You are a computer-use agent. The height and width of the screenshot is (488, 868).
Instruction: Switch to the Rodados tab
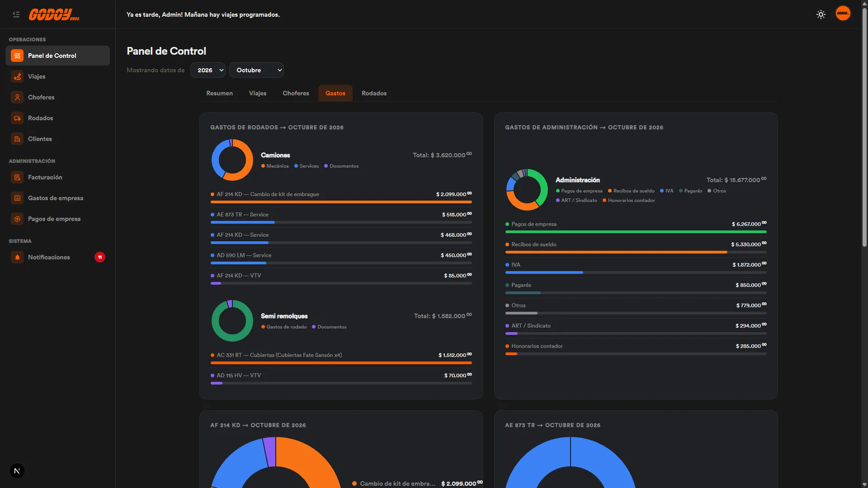374,93
